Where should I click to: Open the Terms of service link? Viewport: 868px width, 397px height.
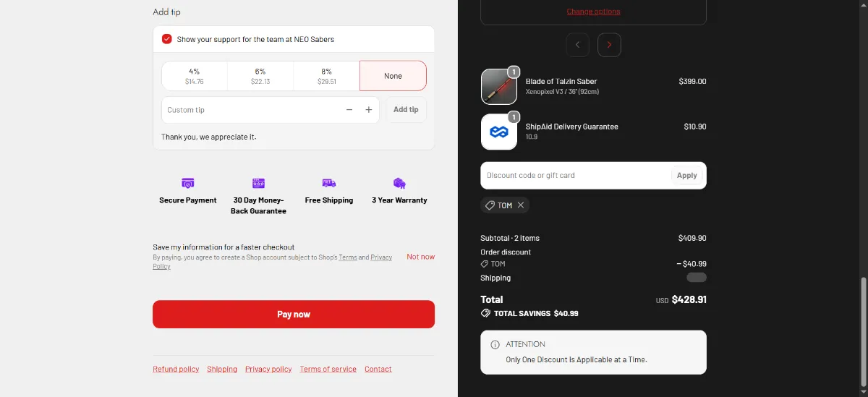(x=328, y=369)
